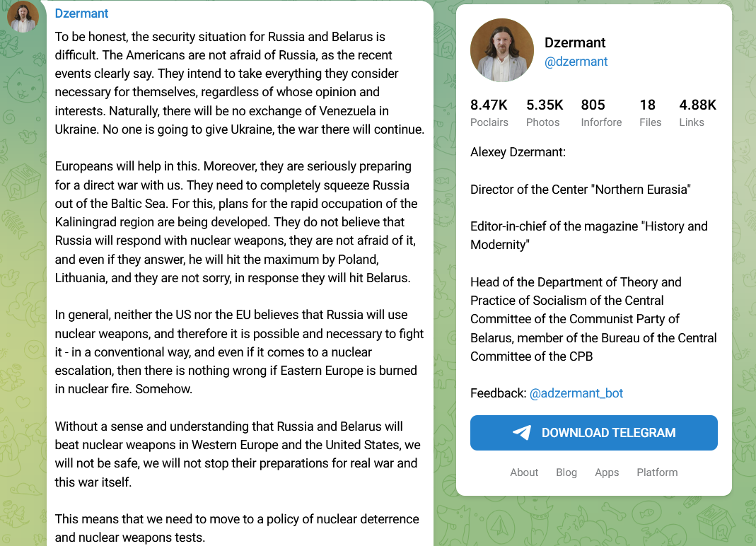This screenshot has width=756, height=546.
Task: Click the 8.47K subscribers counter
Action: point(489,112)
